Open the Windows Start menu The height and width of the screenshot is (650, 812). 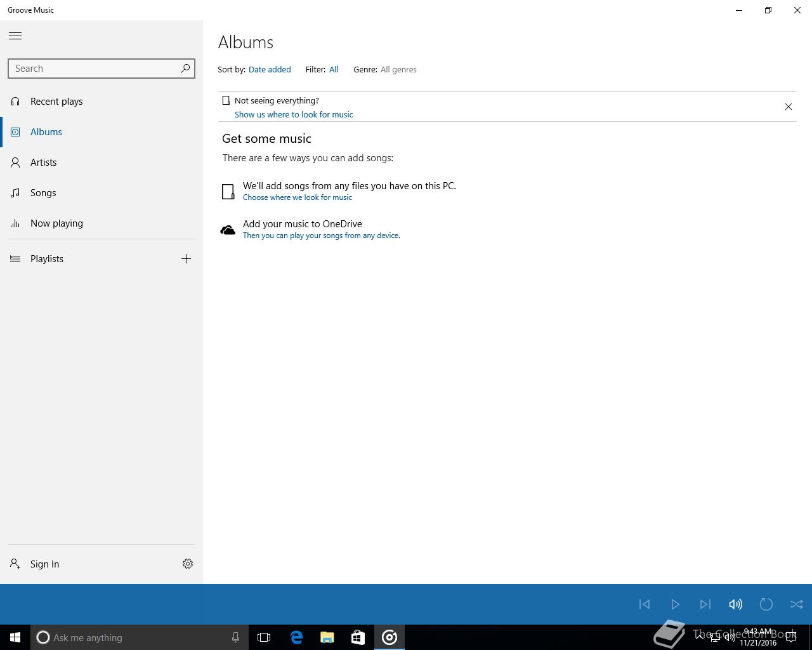pos(15,637)
